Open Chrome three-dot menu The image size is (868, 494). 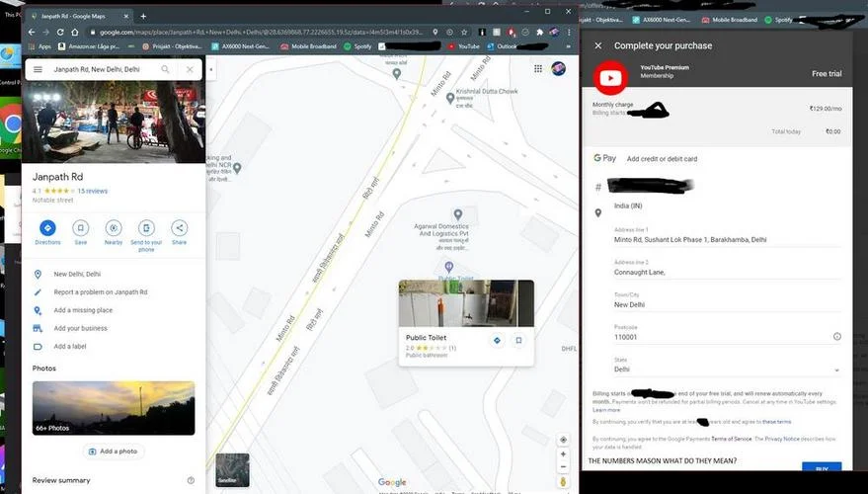point(569,33)
